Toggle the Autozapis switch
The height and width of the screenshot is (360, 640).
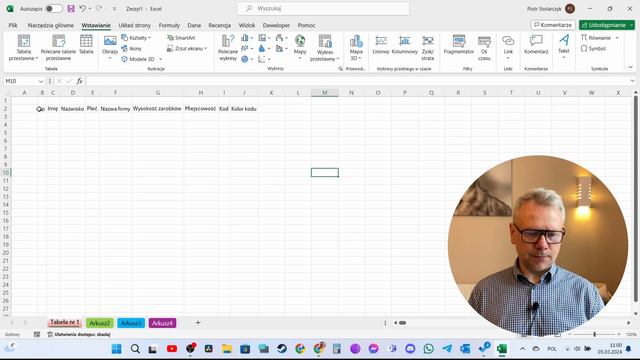(53, 9)
